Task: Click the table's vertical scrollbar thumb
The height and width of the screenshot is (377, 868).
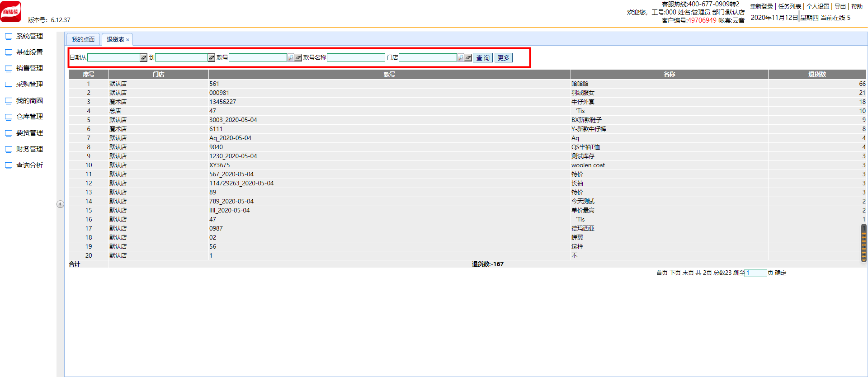Action: pyautogui.click(x=863, y=243)
